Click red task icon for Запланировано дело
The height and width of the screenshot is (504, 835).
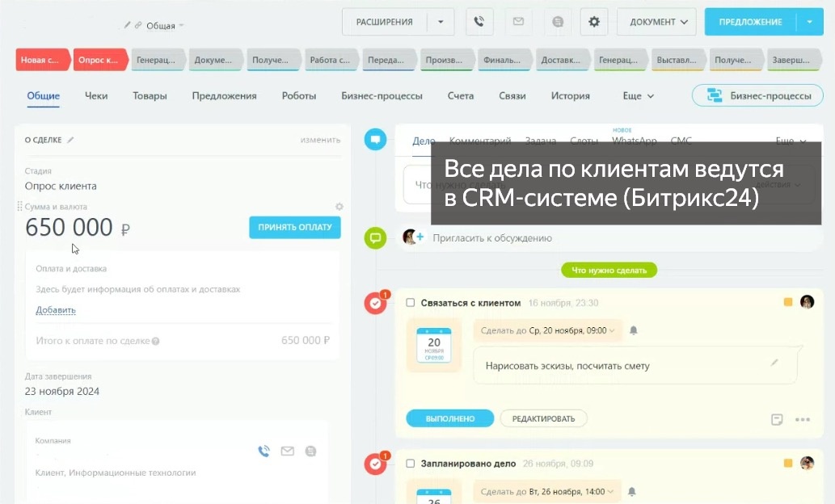coord(375,464)
